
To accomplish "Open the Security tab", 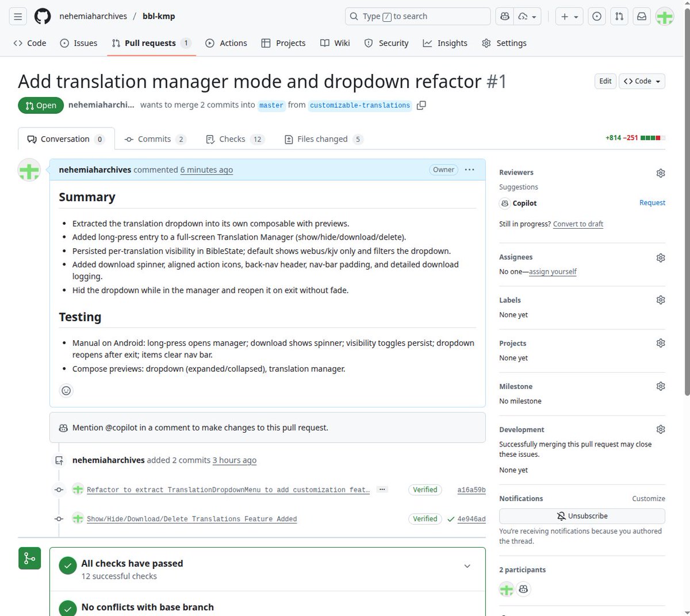I will pos(386,43).
